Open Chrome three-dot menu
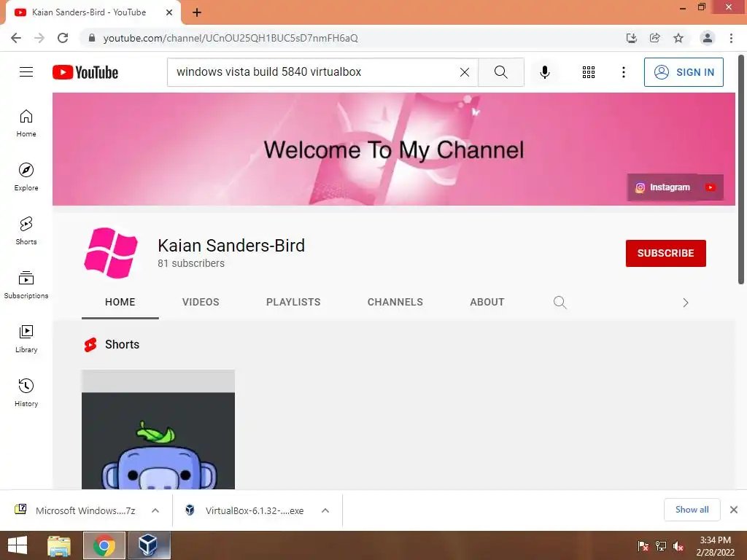Image resolution: width=747 pixels, height=560 pixels. coord(731,38)
